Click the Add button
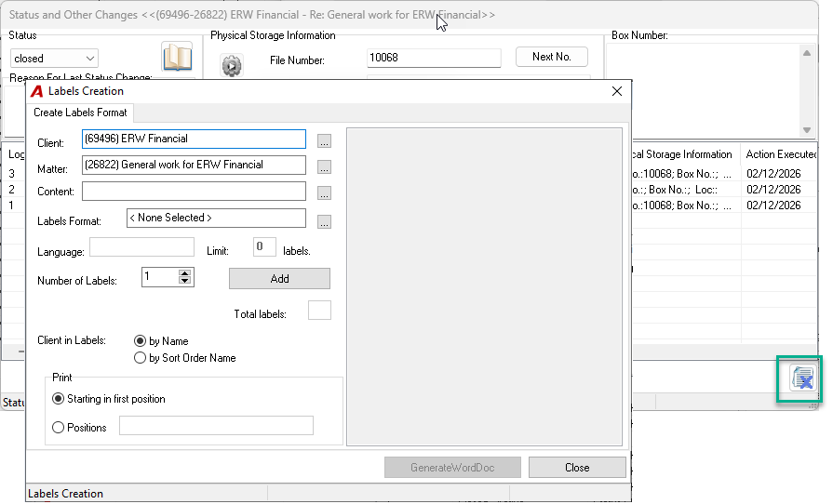833x504 pixels. coord(279,279)
